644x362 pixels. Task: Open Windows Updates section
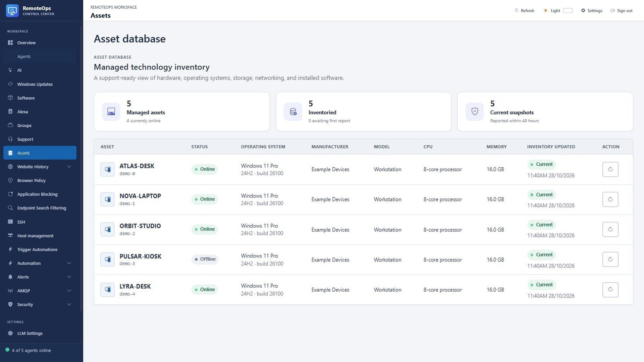pos(40,84)
